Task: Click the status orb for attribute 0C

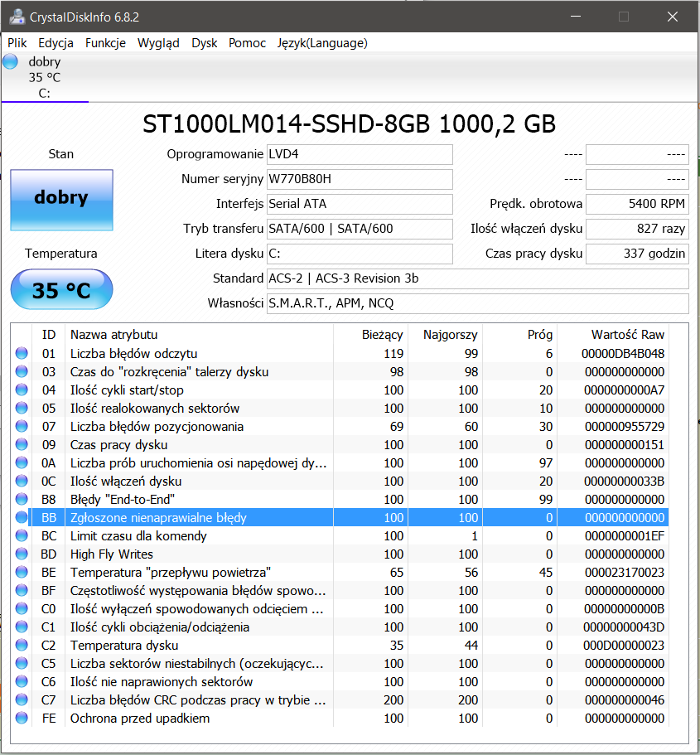Action: coord(22,482)
